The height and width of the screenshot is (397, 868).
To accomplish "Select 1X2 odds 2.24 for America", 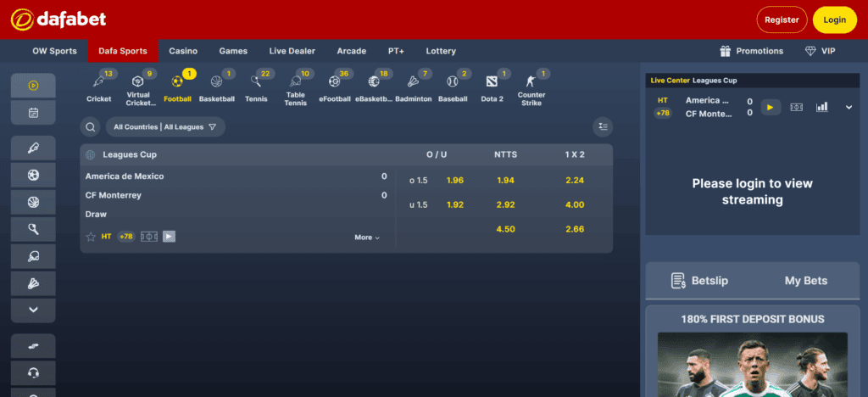I will click(576, 181).
